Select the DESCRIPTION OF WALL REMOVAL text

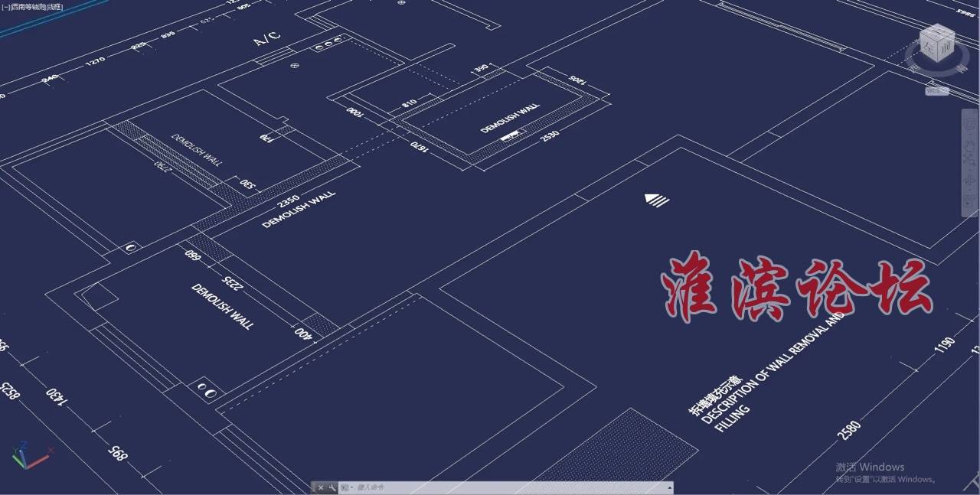point(773,369)
